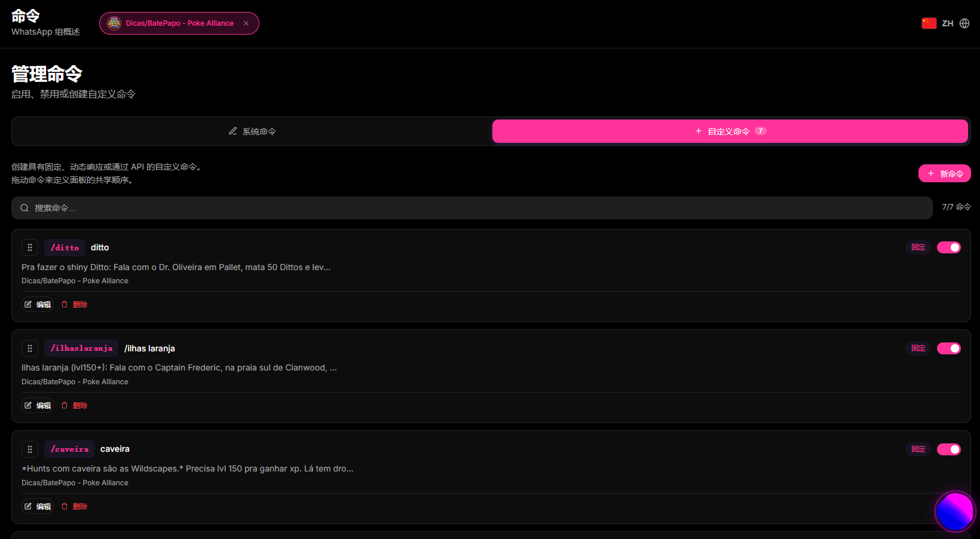Click the China flag icon
Screen dimensions: 980x539
[x=929, y=23]
